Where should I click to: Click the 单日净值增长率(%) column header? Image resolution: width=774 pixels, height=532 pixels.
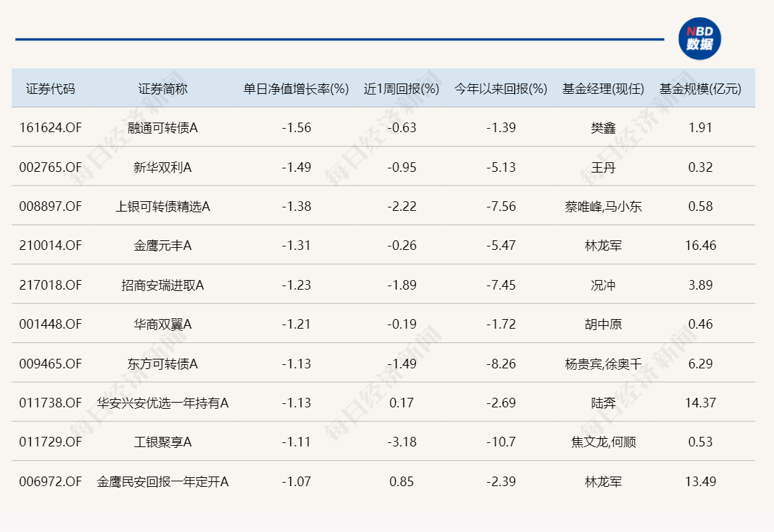(x=296, y=89)
